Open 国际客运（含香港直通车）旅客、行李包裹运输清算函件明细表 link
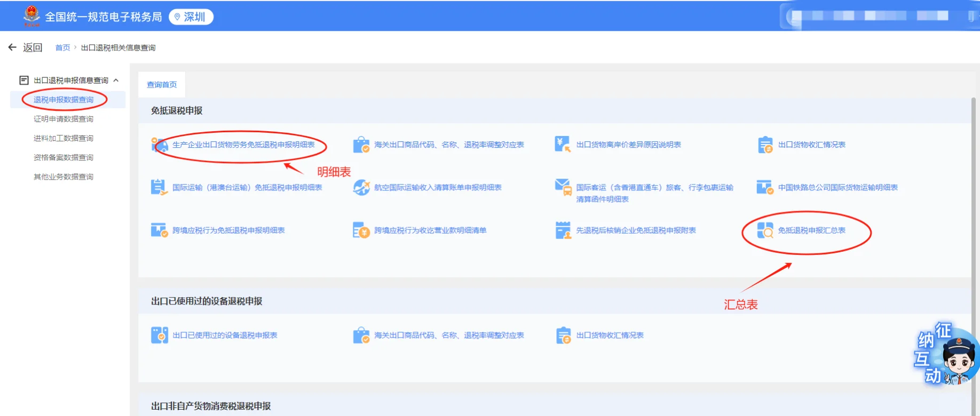 (654, 193)
